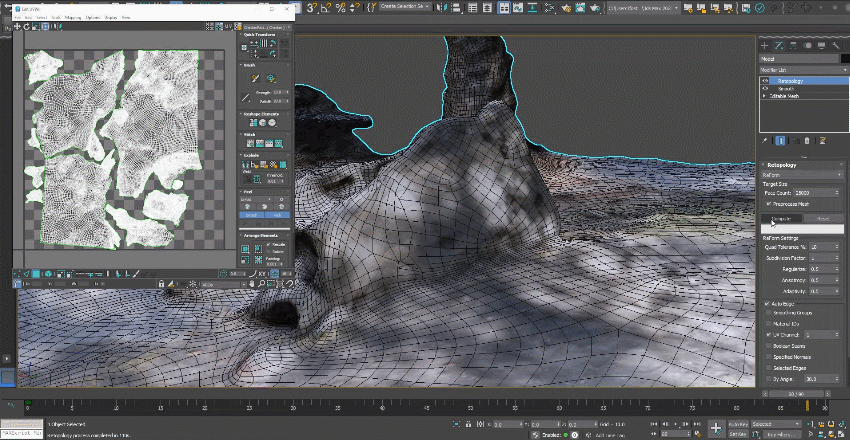Switch to Polygon sub-object mode in UV editor

36,274
